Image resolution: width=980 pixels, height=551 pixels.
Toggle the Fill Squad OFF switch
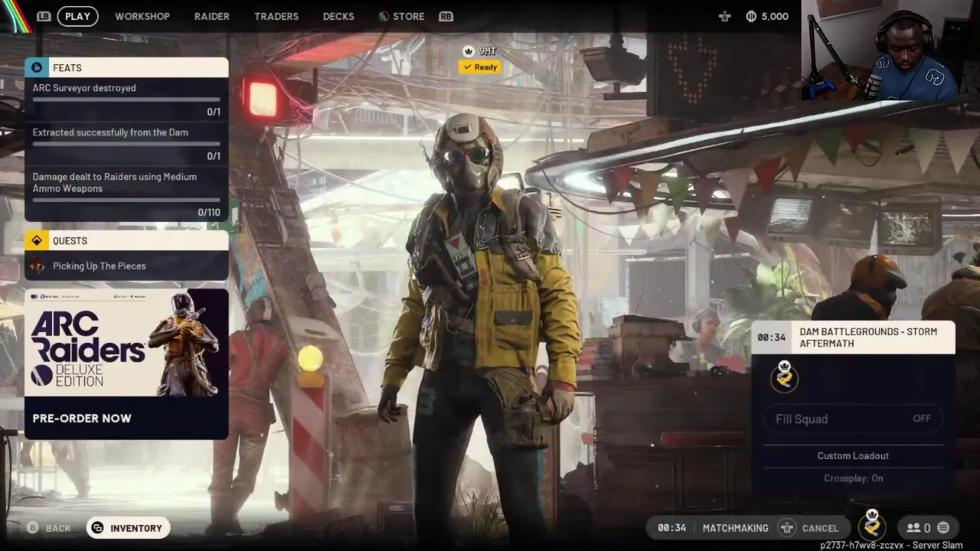click(x=853, y=419)
